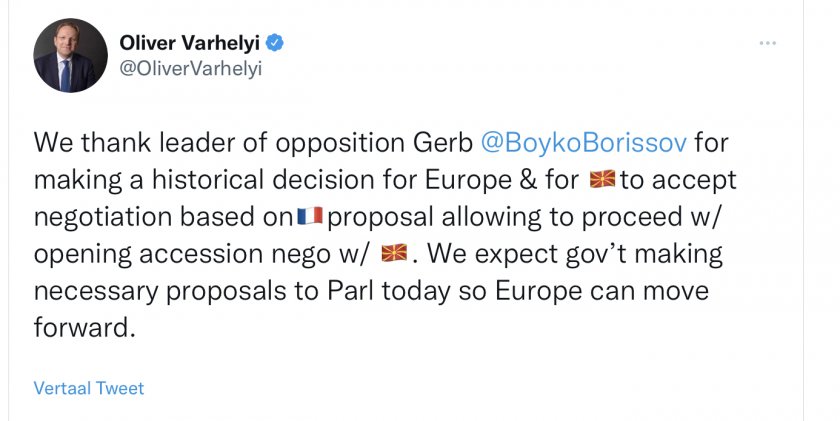
Task: Click the word "forward." ending the tweet
Action: 84,329
